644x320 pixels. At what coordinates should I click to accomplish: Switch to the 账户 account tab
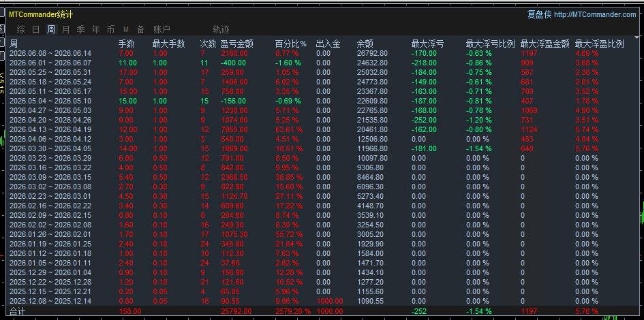[162, 29]
